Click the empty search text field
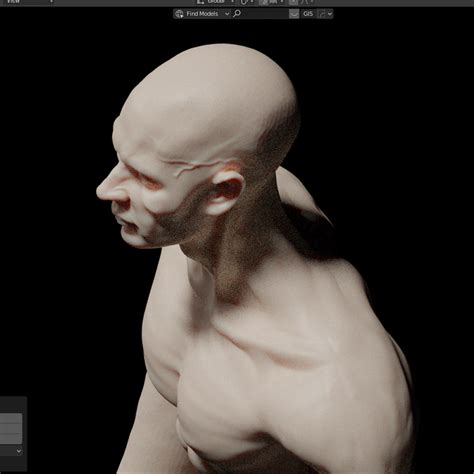This screenshot has width=474, height=474. (x=264, y=14)
